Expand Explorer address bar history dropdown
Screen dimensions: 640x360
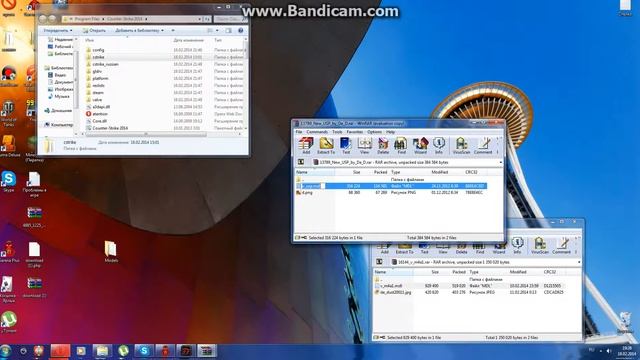(x=200, y=19)
